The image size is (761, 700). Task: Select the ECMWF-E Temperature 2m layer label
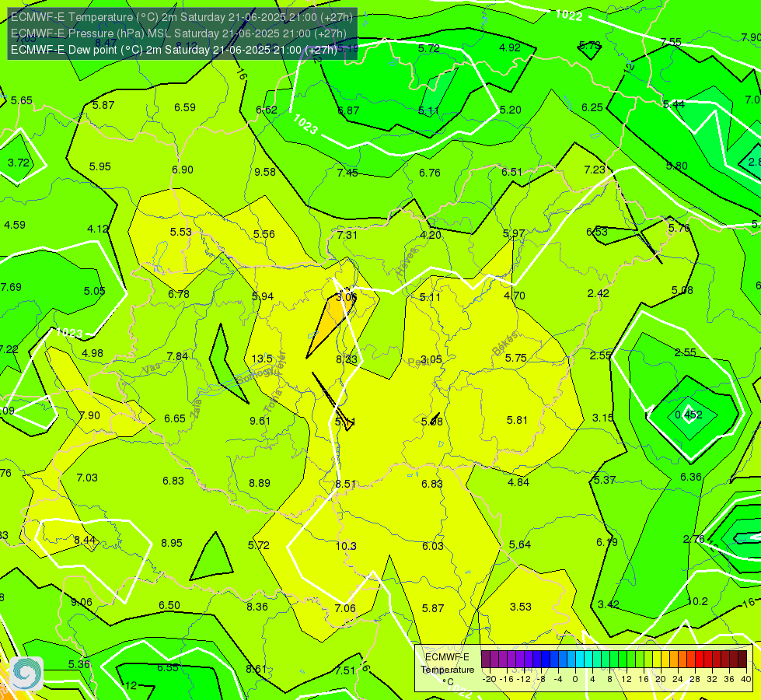(x=182, y=17)
